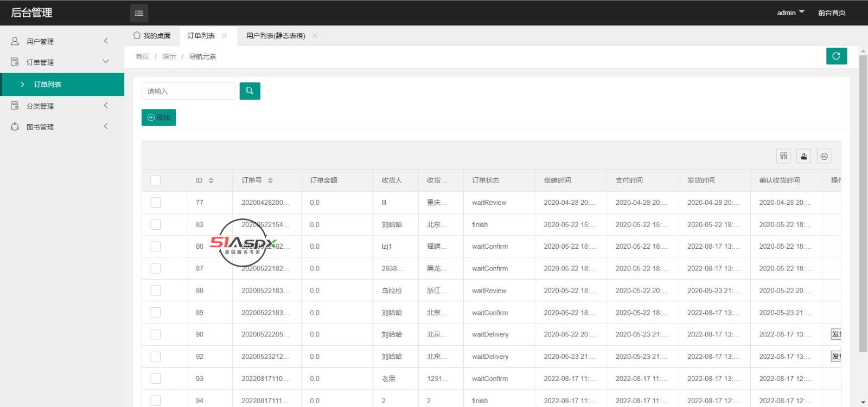Click the vertical page scrollbar
The image size is (868, 407).
pyautogui.click(x=863, y=203)
